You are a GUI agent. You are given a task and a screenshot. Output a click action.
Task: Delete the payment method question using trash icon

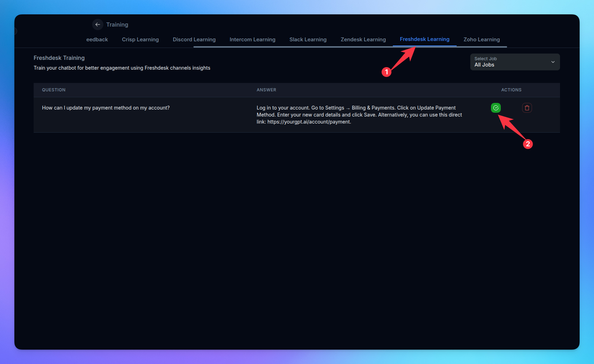click(527, 108)
